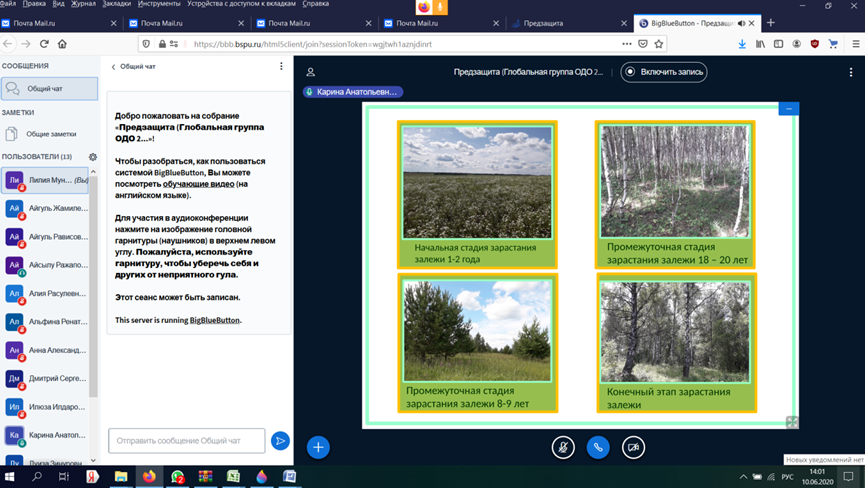Screen dimensions: 865x488
Task: Open Общие заметки shared notes
Action: click(50, 134)
